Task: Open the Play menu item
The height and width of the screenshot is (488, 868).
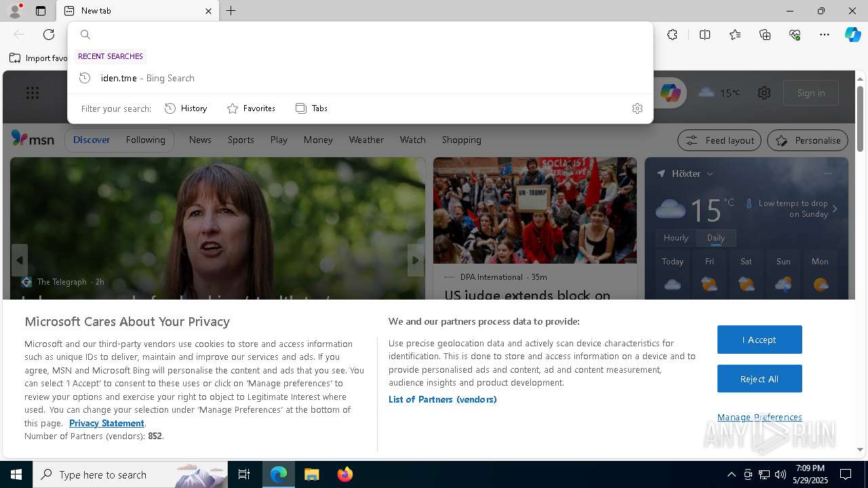Action: 279,140
